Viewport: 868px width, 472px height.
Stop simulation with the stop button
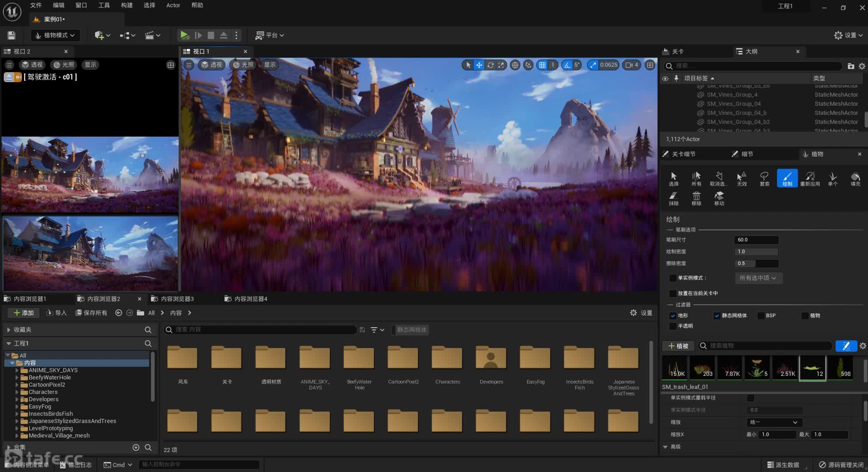[211, 35]
